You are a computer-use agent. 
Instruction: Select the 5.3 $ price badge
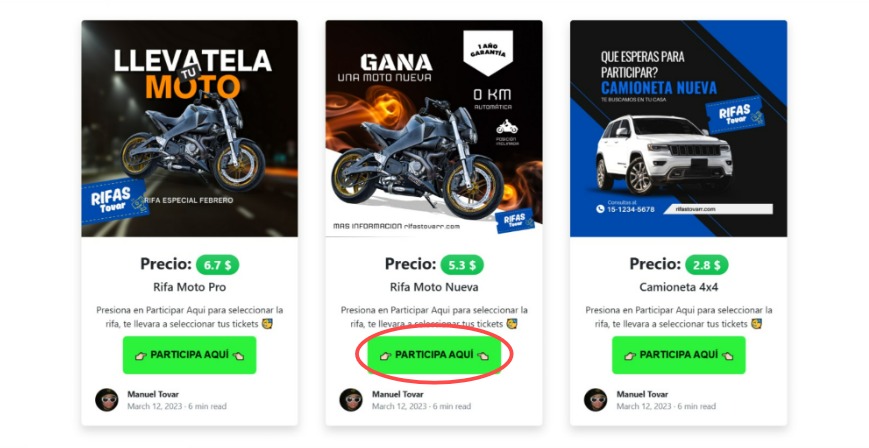[x=462, y=265]
